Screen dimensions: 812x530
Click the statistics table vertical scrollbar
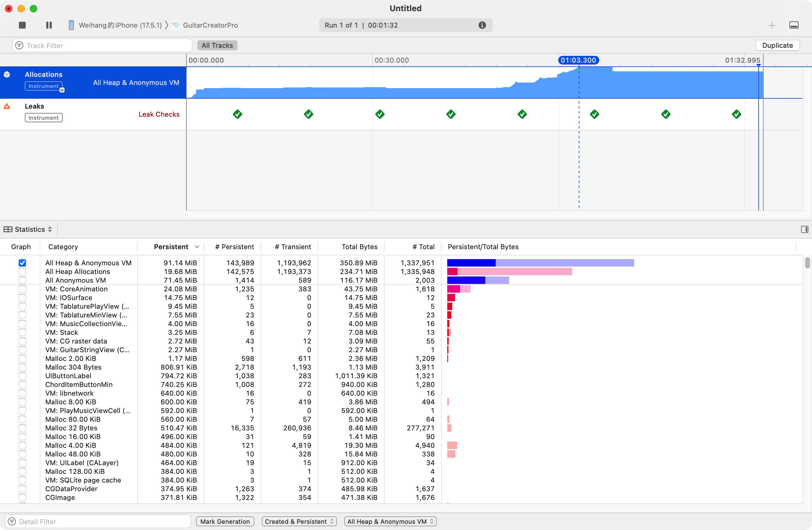807,263
